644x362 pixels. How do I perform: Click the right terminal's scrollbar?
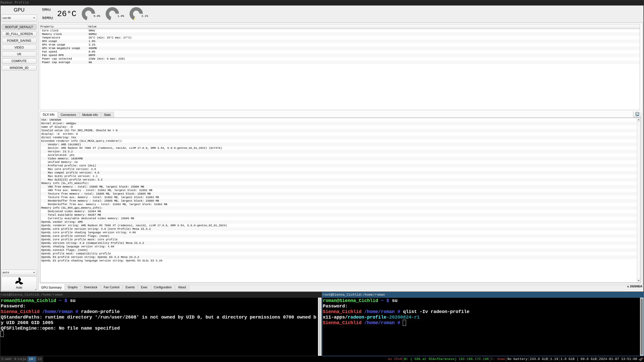[x=642, y=327]
